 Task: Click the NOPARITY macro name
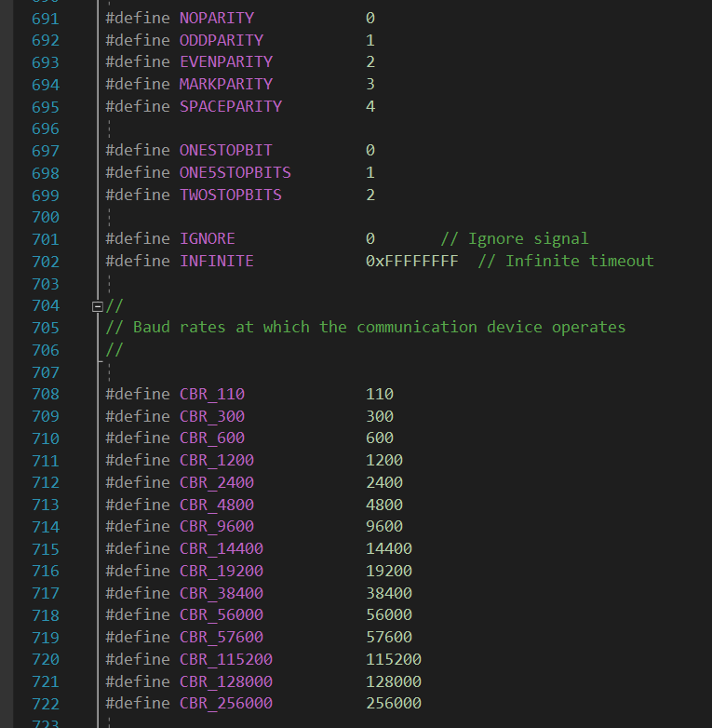click(x=217, y=18)
